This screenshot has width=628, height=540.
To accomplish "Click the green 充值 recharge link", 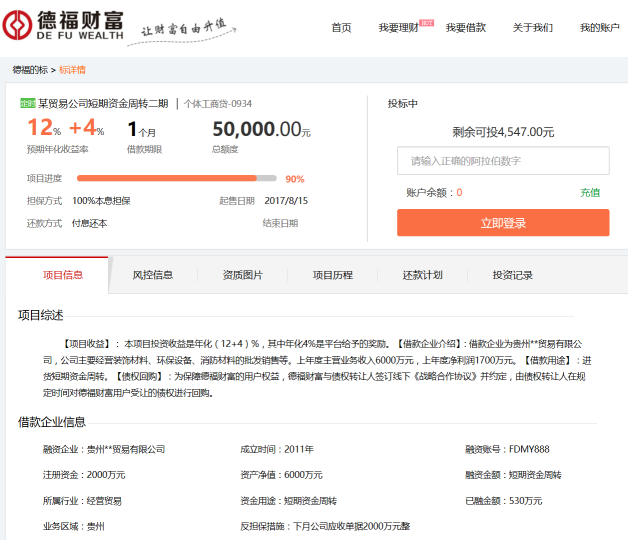I will [x=590, y=192].
